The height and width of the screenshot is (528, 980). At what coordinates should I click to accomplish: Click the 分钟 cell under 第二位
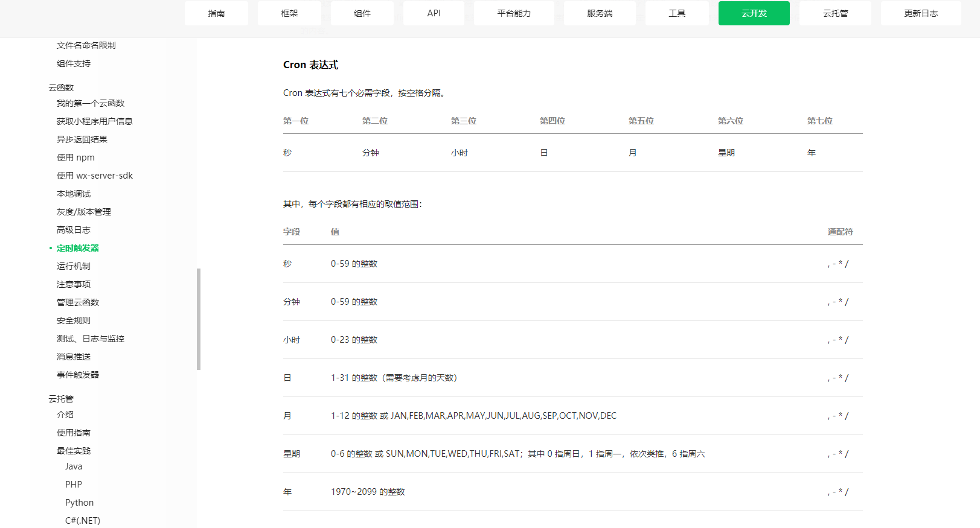coord(371,153)
